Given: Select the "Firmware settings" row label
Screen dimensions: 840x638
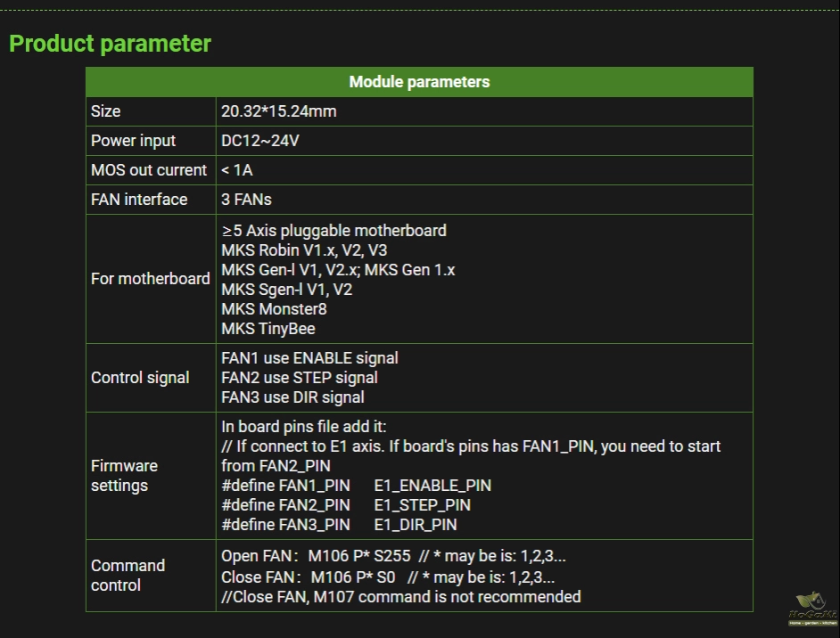Looking at the screenshot, I should coord(124,476).
